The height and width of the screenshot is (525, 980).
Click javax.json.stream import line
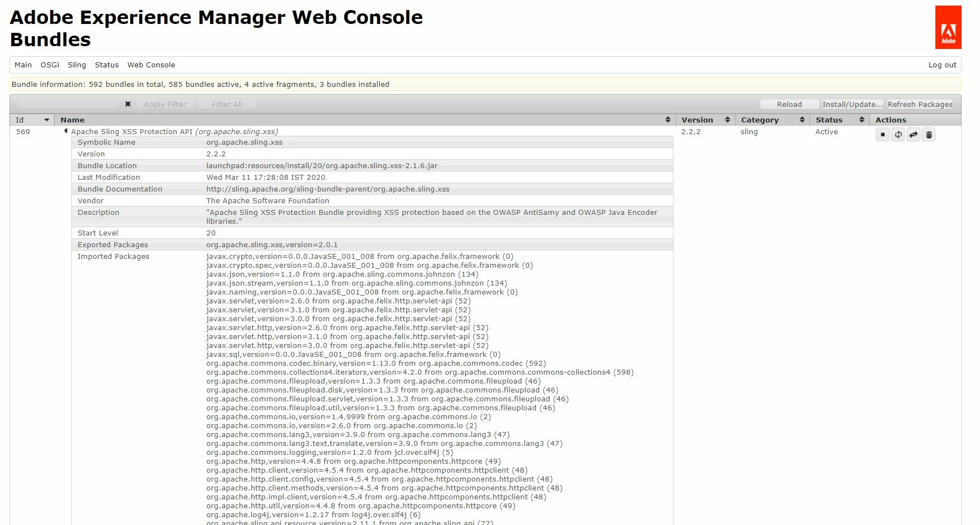pyautogui.click(x=357, y=283)
